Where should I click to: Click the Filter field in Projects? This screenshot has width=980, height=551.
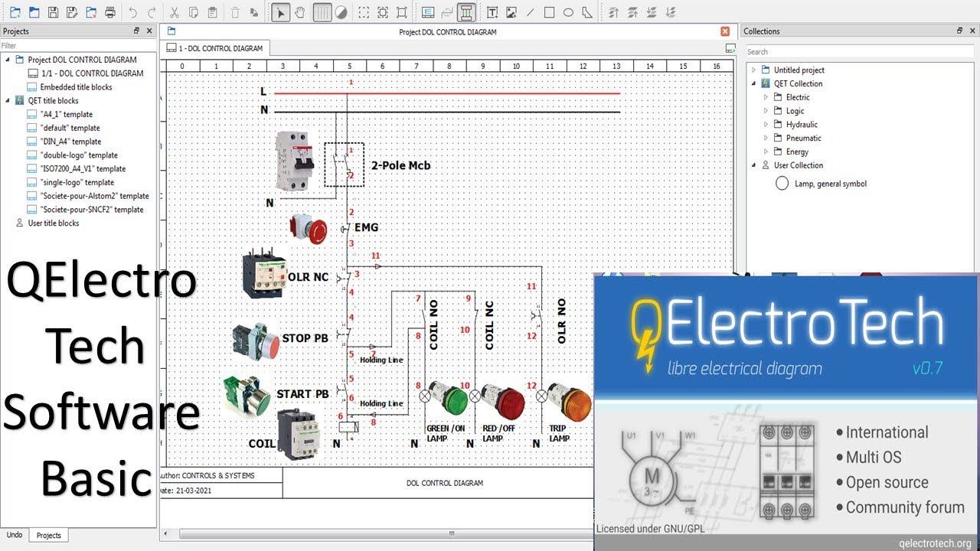[78, 46]
